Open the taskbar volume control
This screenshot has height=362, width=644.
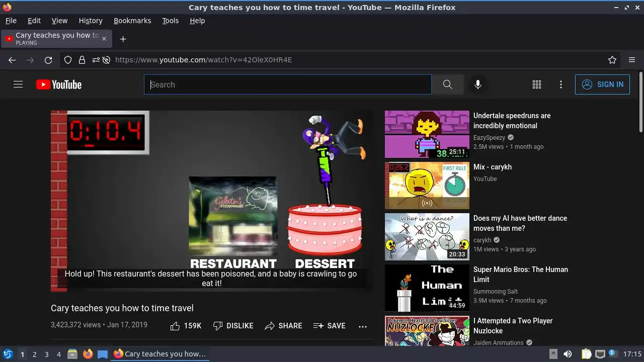568,354
